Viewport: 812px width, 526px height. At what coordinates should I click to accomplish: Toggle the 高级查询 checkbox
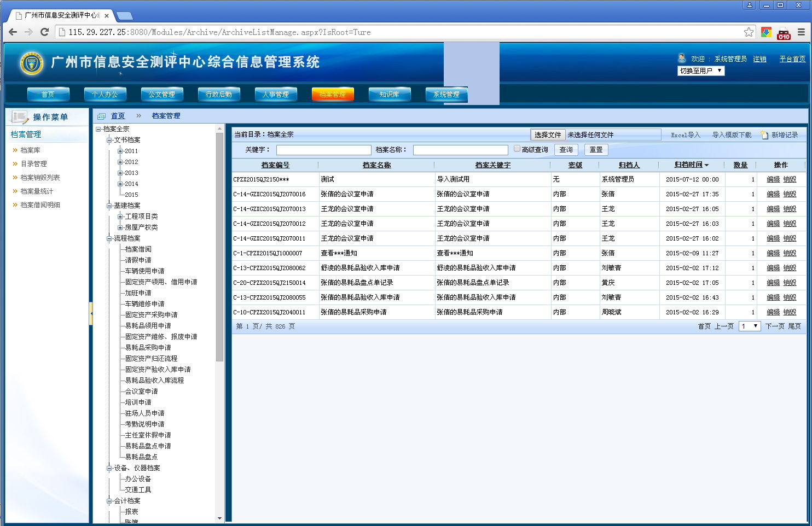coord(517,149)
